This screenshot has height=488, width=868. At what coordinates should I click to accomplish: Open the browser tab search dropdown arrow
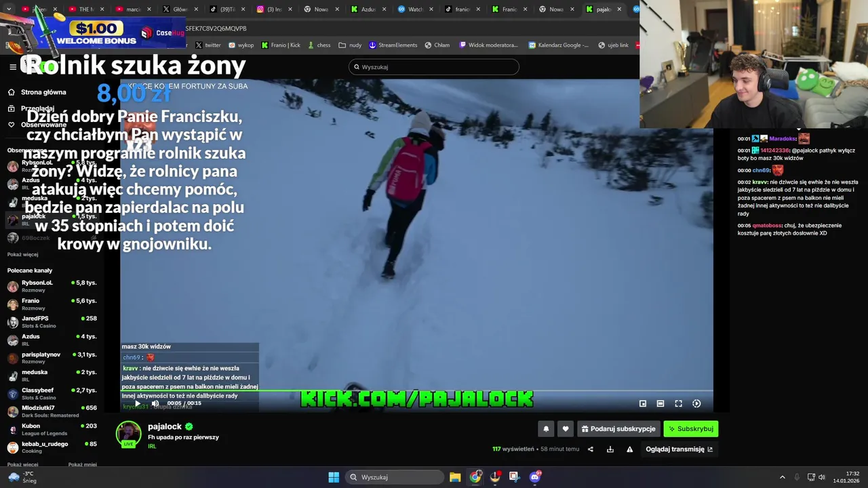[x=9, y=9]
